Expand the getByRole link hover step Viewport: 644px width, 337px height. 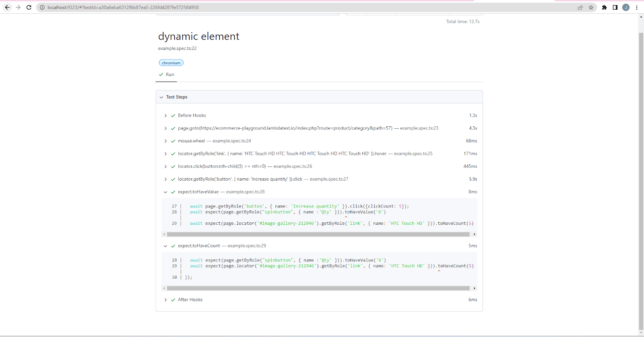point(165,154)
